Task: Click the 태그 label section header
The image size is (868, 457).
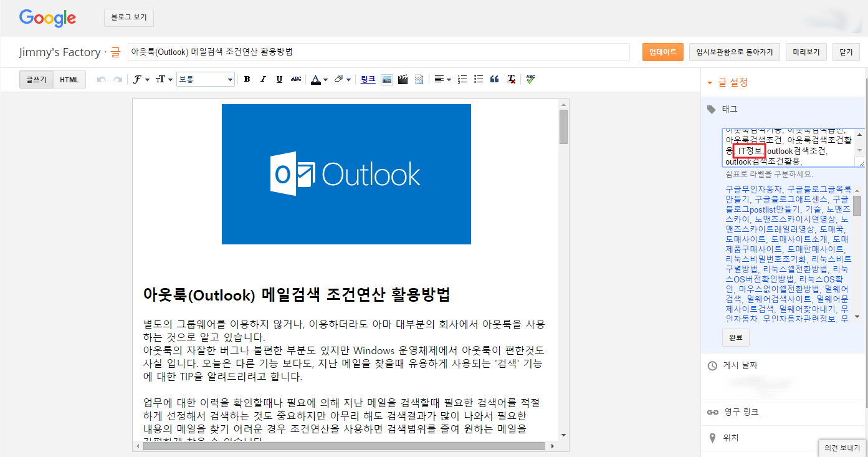Action: pyautogui.click(x=730, y=108)
